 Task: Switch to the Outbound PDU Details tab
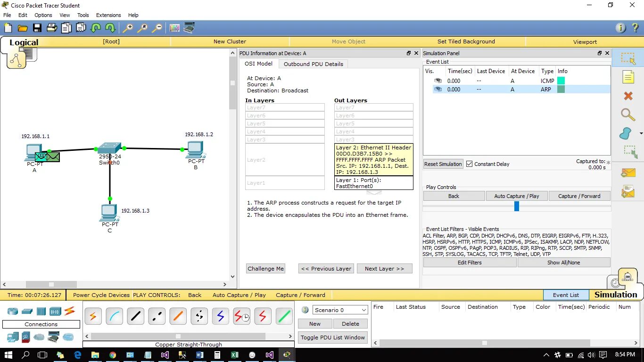[314, 64]
